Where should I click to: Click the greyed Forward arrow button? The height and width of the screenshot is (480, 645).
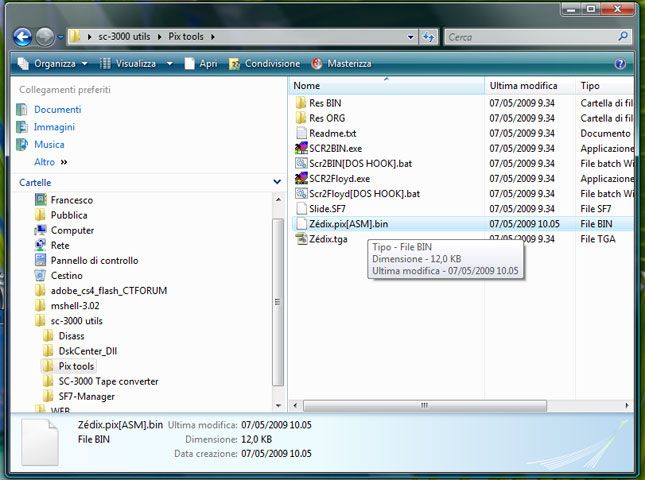[x=44, y=37]
